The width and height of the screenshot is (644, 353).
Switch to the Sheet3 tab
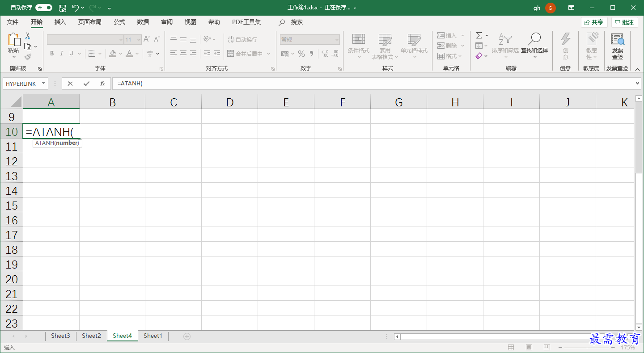click(60, 336)
